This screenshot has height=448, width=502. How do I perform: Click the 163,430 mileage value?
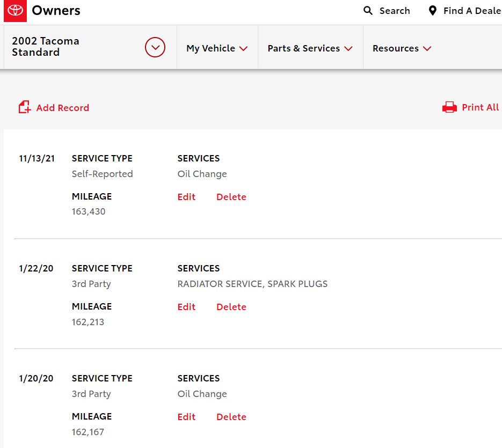89,211
